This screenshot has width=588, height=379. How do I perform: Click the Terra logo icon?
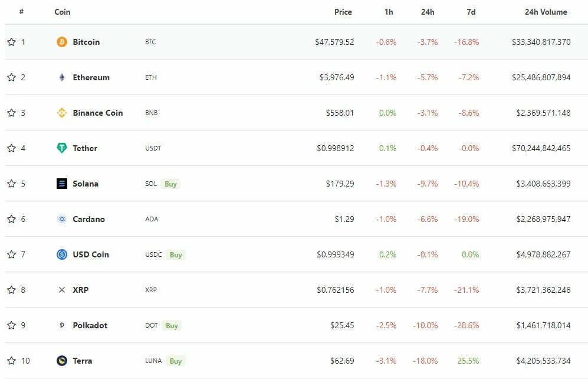pos(62,361)
